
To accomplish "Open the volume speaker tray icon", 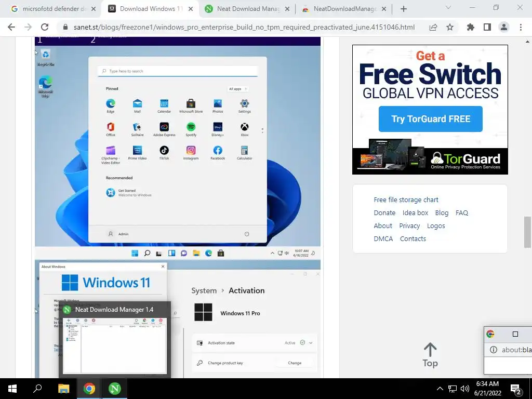I will 465,389.
